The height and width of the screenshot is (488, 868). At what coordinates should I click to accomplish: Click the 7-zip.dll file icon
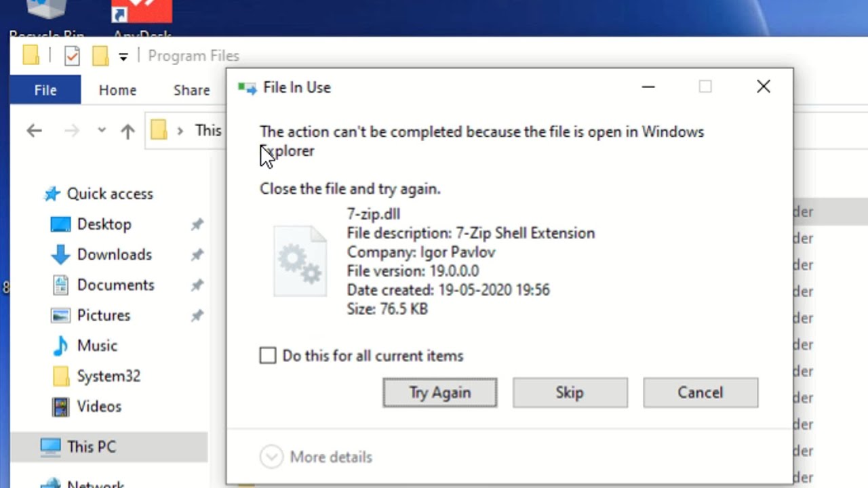click(x=300, y=262)
